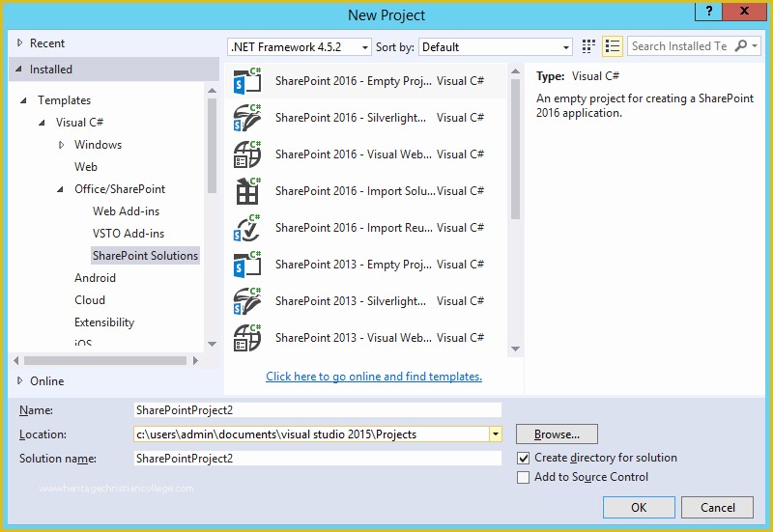This screenshot has width=773, height=532.
Task: Collapse the Templates tree node
Action: click(x=23, y=100)
